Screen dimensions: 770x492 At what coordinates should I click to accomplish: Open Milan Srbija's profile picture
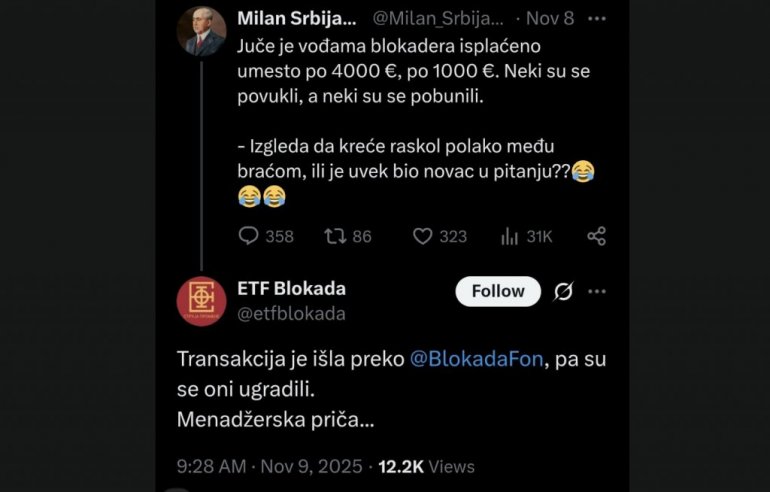click(x=201, y=30)
